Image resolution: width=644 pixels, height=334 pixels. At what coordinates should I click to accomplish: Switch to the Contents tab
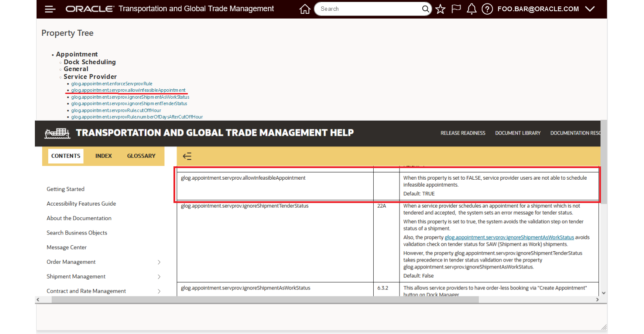(66, 156)
